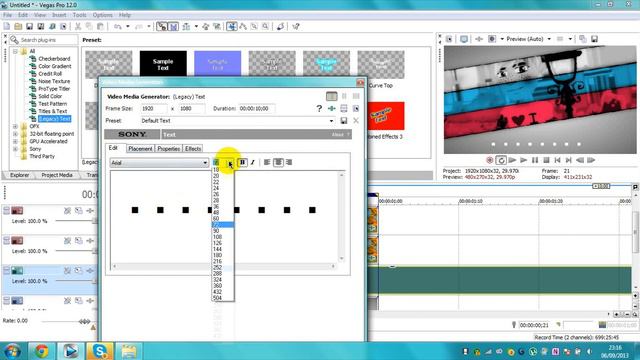
Task: Open the Arial font dropdown
Action: 205,163
